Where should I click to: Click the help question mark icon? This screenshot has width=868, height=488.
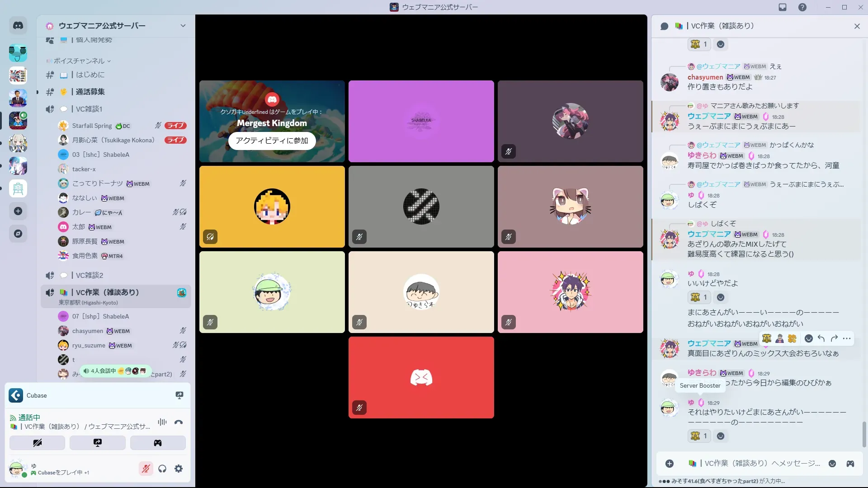(802, 7)
